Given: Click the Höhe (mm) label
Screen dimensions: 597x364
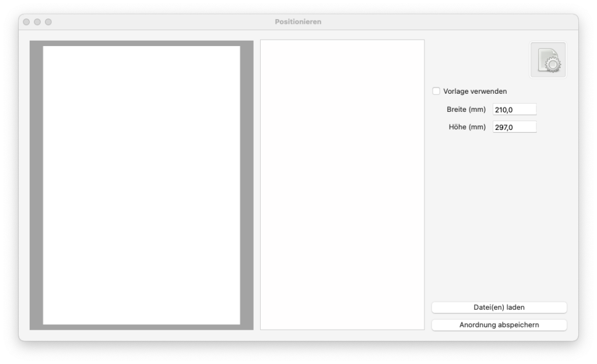Looking at the screenshot, I should click(x=468, y=127).
